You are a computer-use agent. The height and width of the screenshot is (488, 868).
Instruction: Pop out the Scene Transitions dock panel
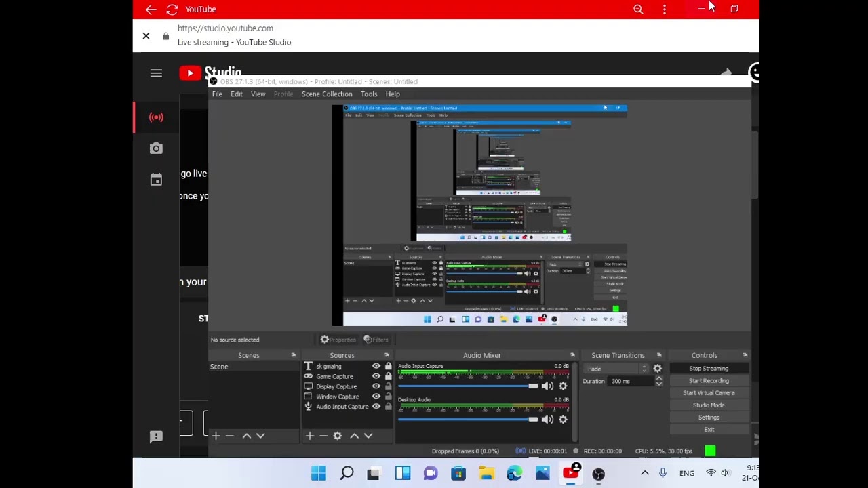[x=658, y=355]
